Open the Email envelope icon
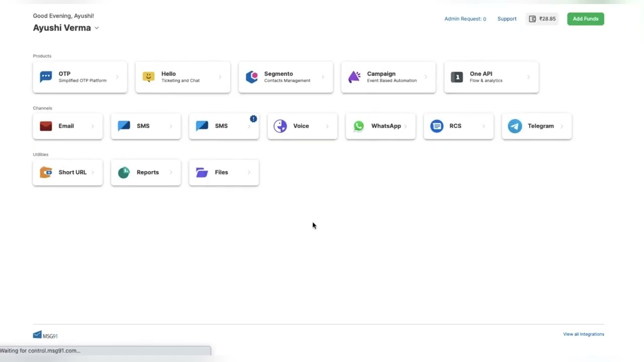 pos(46,126)
